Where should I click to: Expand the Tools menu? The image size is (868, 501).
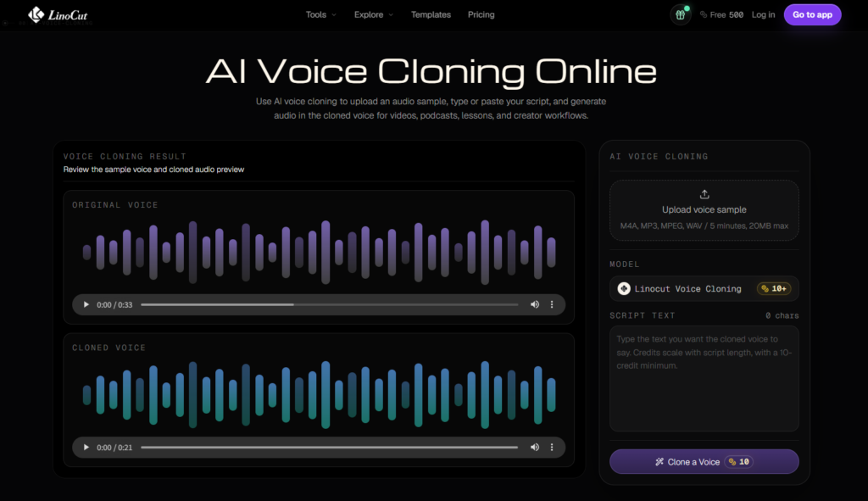pos(321,15)
